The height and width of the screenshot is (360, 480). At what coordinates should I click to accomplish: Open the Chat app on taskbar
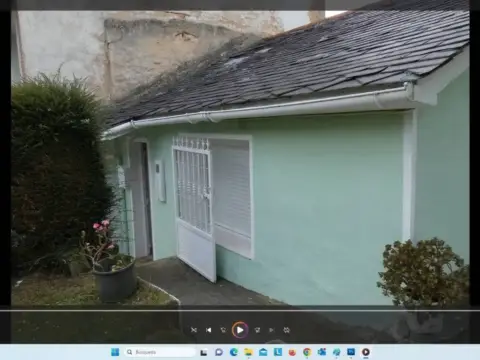click(x=219, y=352)
